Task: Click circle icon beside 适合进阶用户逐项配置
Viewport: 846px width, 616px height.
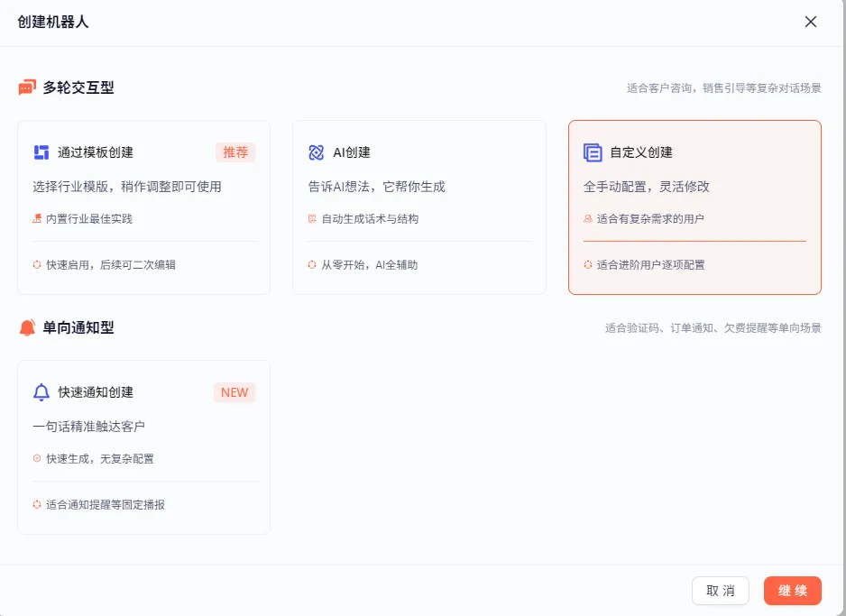Action: (x=587, y=264)
